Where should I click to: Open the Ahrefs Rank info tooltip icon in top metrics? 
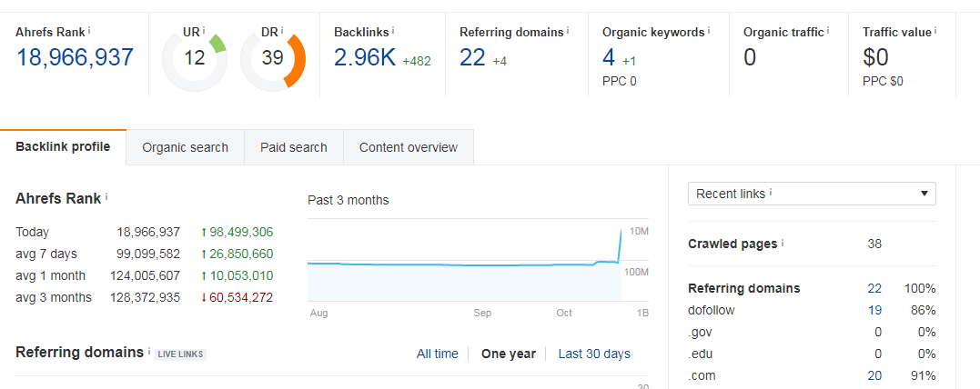(89, 29)
